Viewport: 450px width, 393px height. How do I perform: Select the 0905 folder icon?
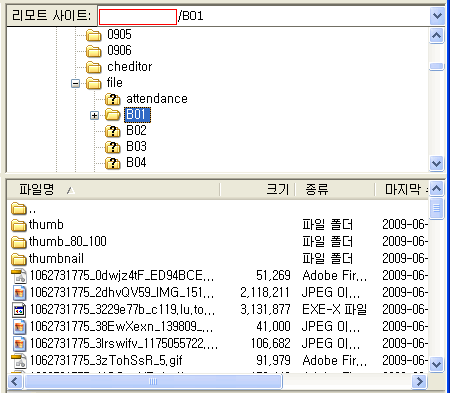pyautogui.click(x=94, y=35)
